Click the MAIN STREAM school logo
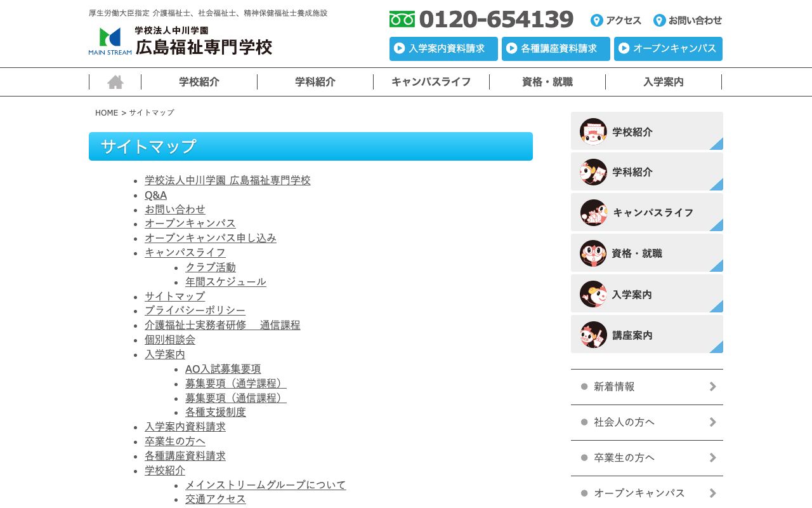 [x=109, y=41]
